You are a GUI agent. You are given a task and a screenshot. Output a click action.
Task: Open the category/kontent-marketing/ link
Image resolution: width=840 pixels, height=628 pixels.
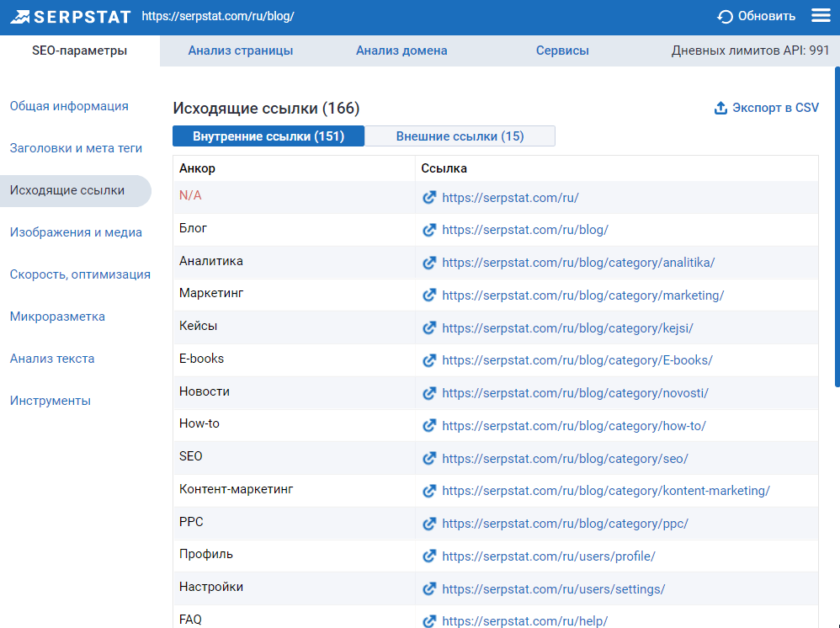606,491
